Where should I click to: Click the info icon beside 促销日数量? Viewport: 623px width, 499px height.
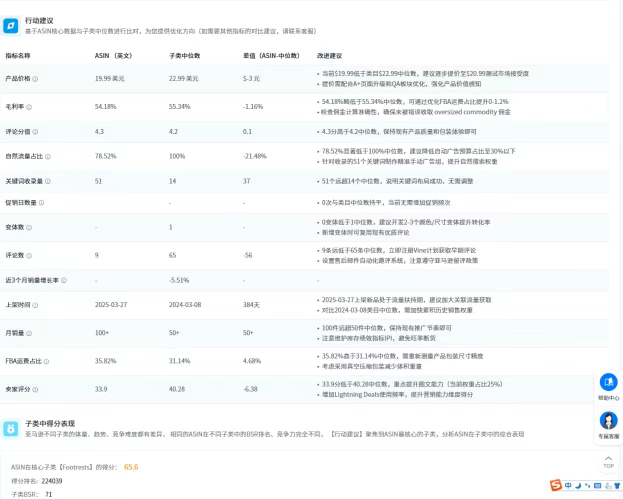[41, 203]
